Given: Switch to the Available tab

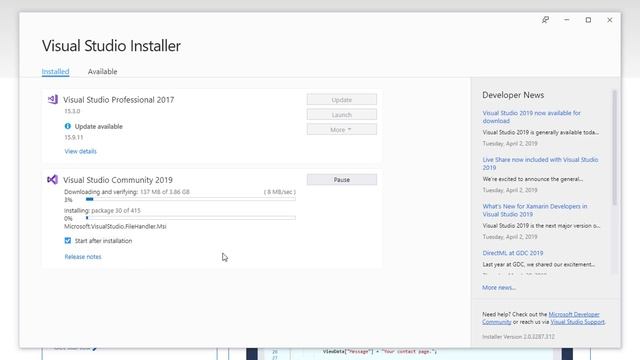Looking at the screenshot, I should point(102,71).
